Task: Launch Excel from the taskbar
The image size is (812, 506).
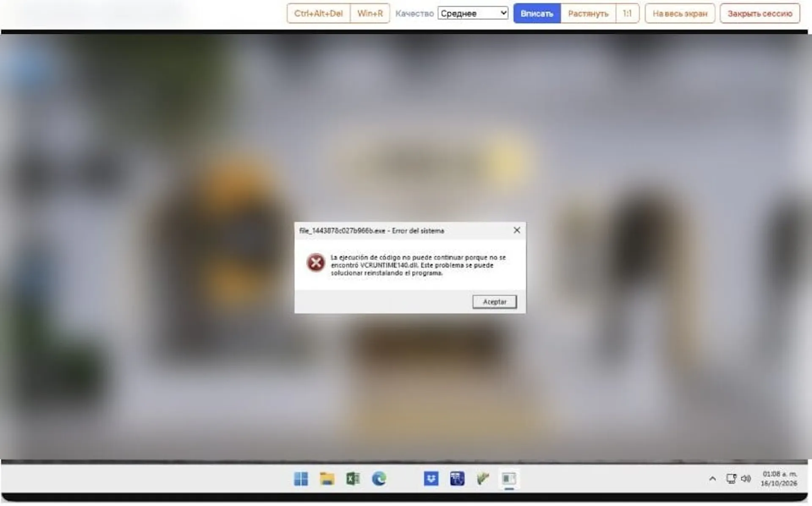Action: coord(353,478)
